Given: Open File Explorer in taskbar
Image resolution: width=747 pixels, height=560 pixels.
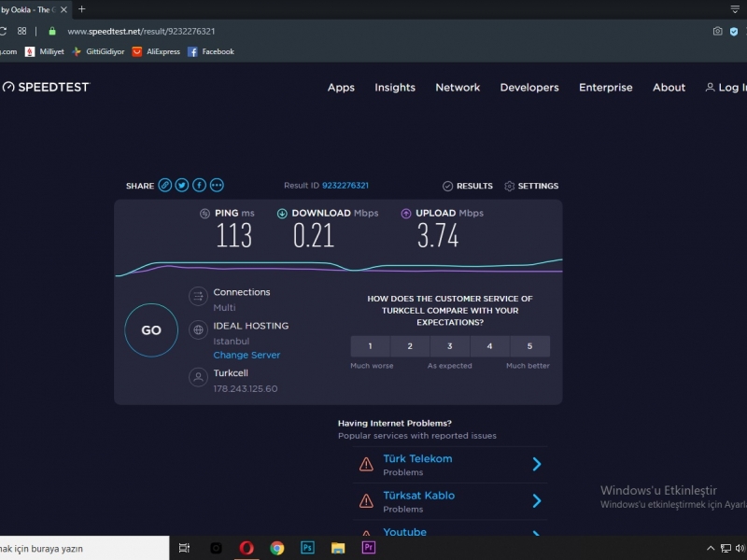Looking at the screenshot, I should click(338, 548).
